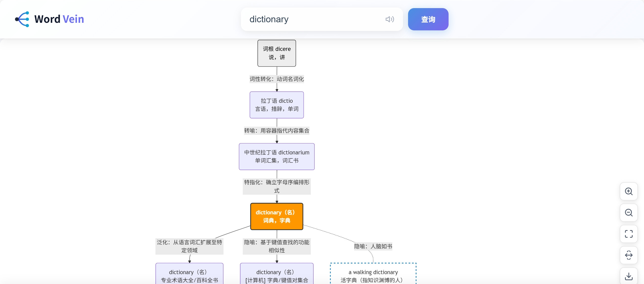Click the orange dictionary 词典，字典 node

click(x=277, y=216)
